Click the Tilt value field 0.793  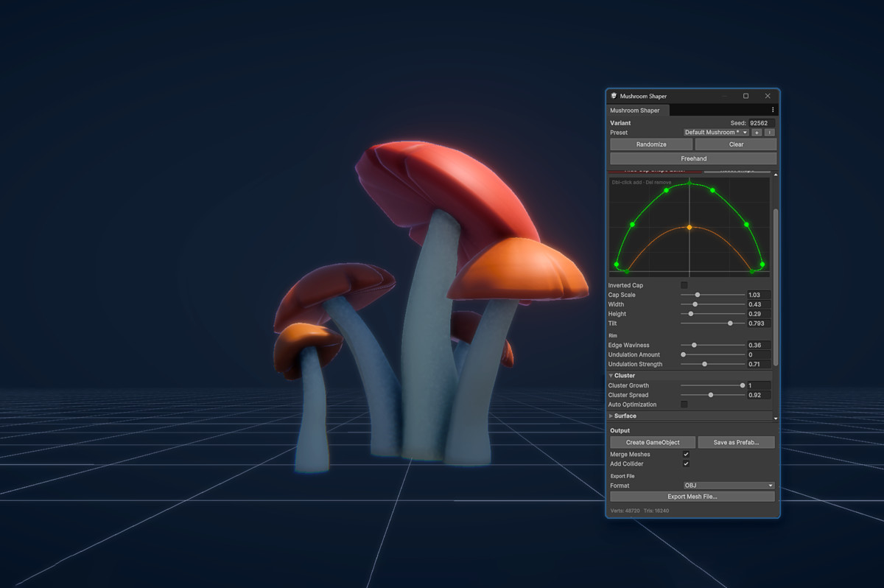click(x=759, y=323)
